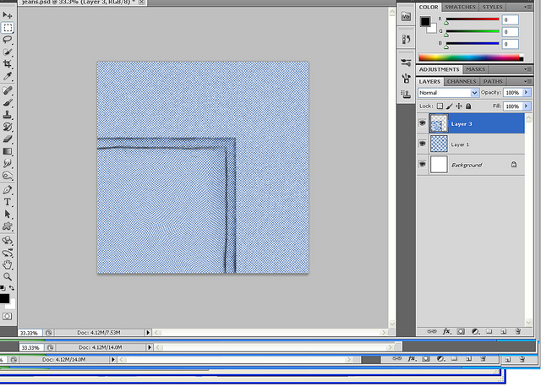The image size is (541, 392).
Task: Create a new layer
Action: (504, 331)
